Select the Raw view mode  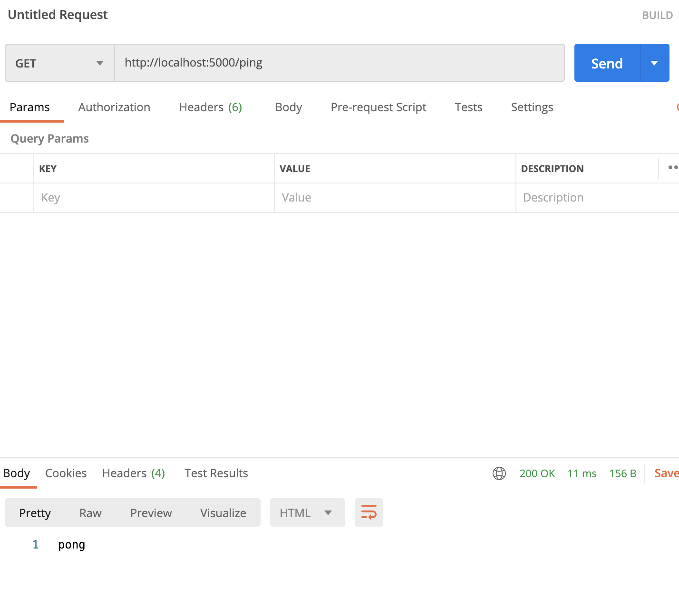(x=90, y=513)
